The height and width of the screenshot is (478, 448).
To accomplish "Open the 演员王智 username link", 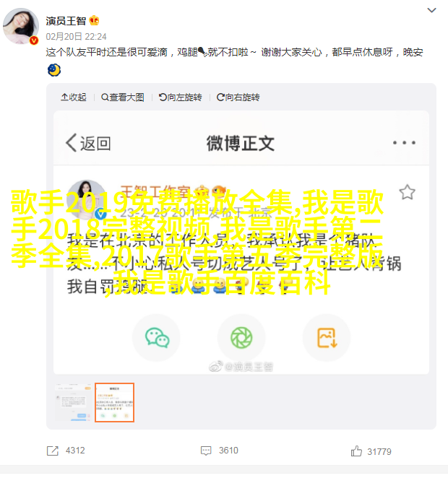I will [66, 21].
